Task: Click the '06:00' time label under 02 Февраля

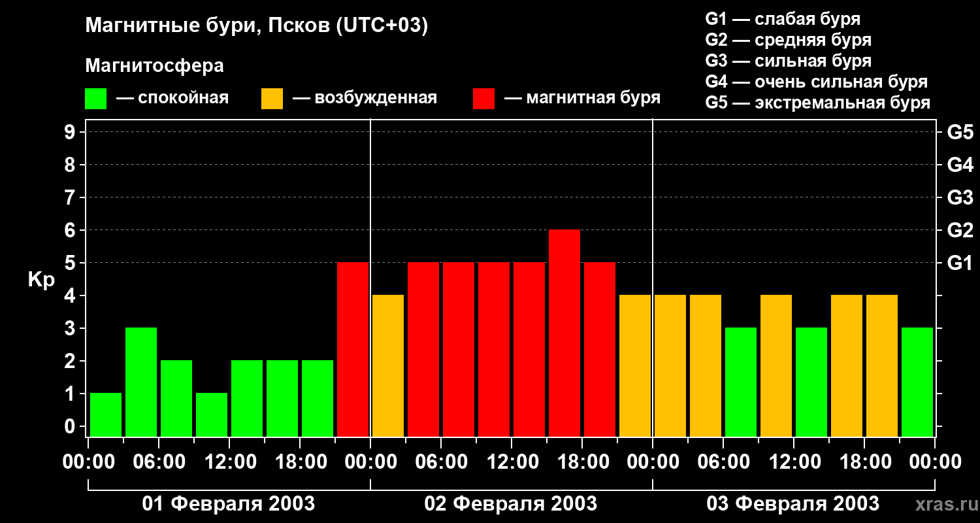Action: tap(441, 463)
